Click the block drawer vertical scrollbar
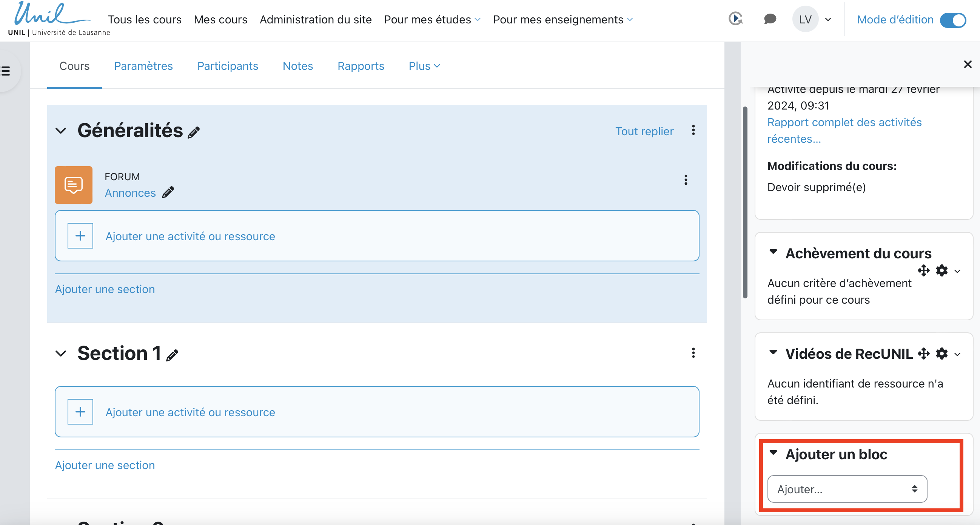Viewport: 980px width, 525px height. (x=745, y=202)
